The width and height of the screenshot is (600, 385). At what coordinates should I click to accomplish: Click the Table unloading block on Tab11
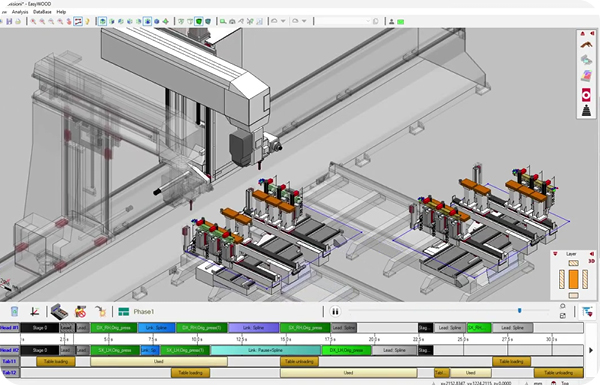tap(299, 362)
